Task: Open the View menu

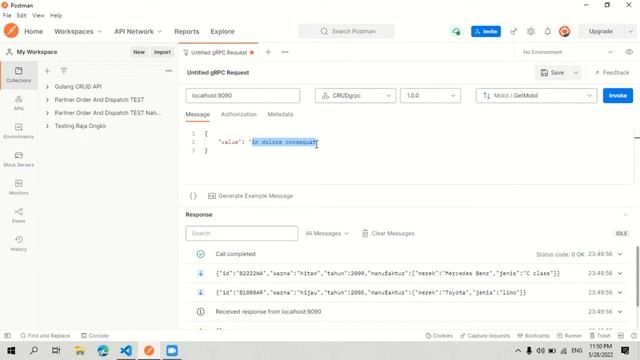Action: (38, 16)
